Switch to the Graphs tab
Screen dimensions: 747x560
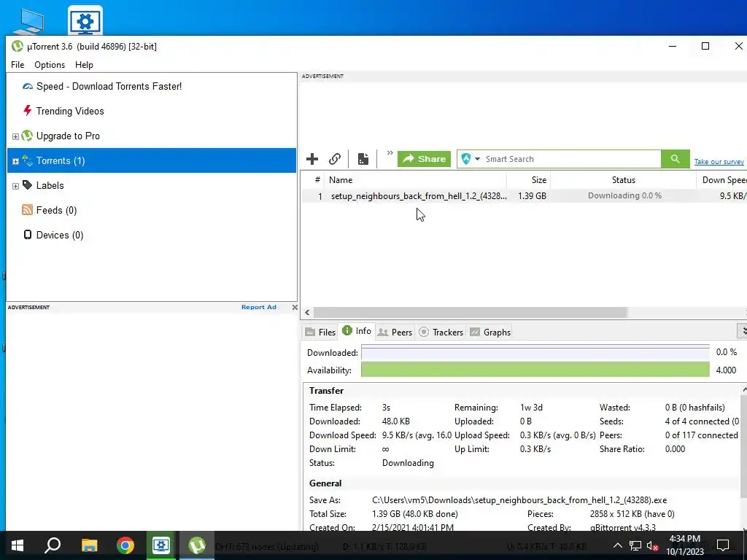coord(490,332)
